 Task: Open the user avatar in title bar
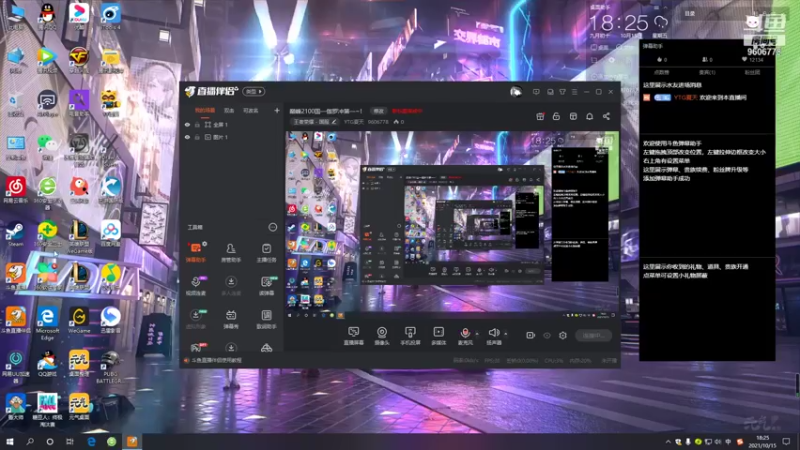(516, 92)
